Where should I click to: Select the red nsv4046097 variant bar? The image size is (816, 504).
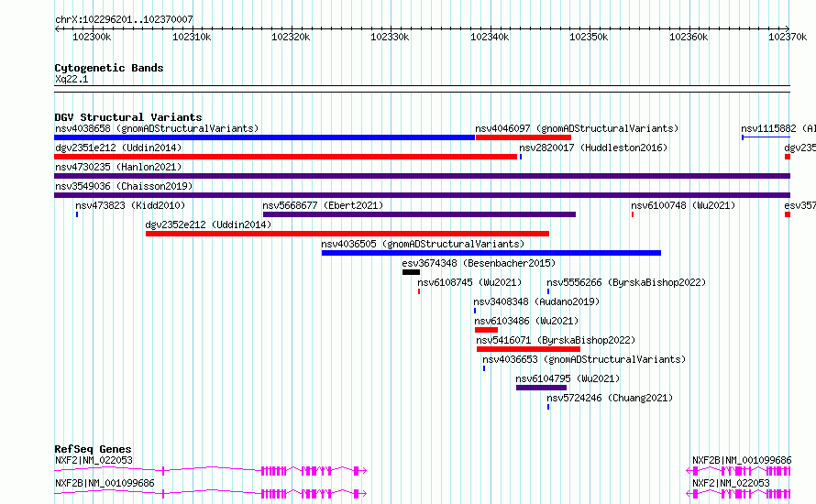(523, 137)
